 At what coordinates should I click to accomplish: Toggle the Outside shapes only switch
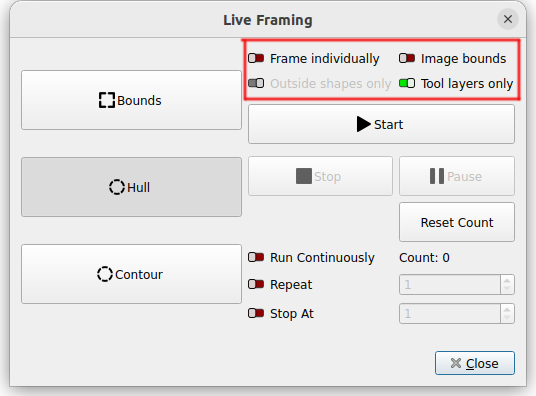pos(256,83)
